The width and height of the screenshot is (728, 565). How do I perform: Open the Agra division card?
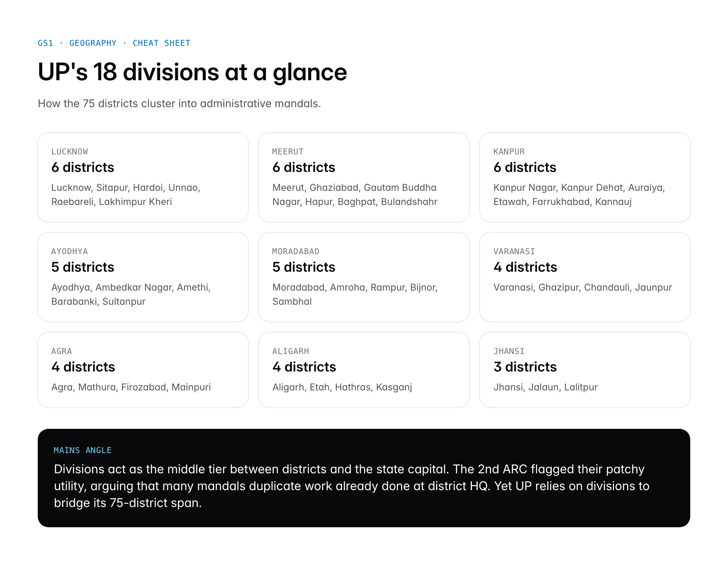pos(143,369)
